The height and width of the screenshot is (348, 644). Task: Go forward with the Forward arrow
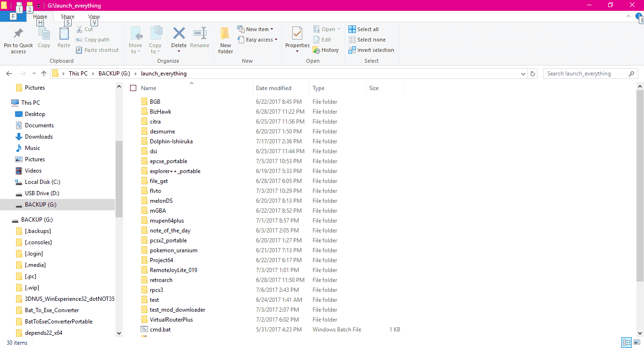pos(23,74)
